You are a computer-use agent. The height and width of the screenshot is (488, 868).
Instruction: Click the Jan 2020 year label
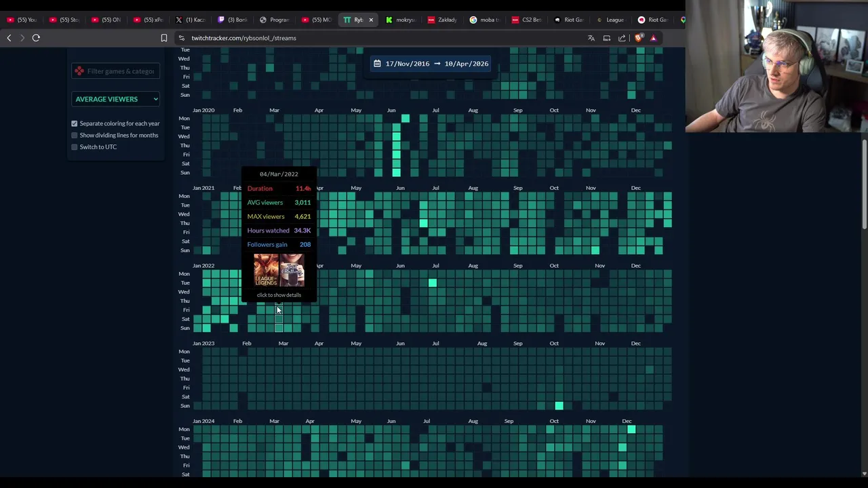pyautogui.click(x=203, y=110)
